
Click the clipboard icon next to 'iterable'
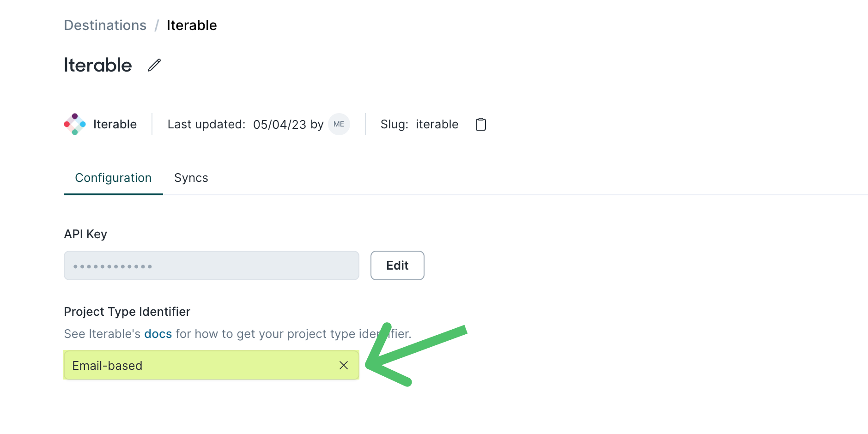480,124
